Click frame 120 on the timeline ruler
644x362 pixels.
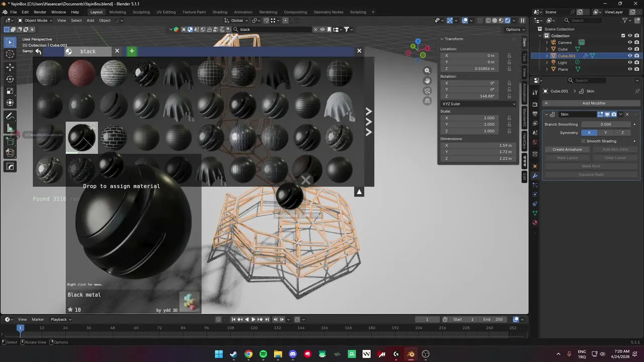click(254, 328)
